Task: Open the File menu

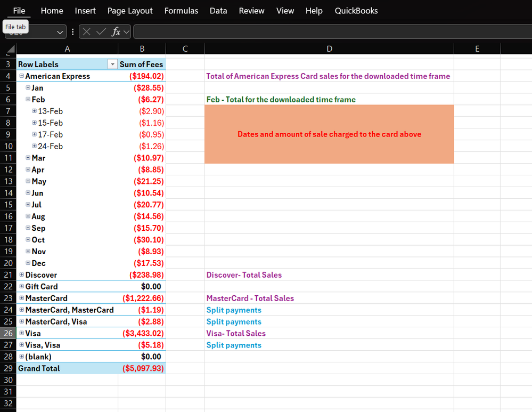Action: pyautogui.click(x=19, y=10)
